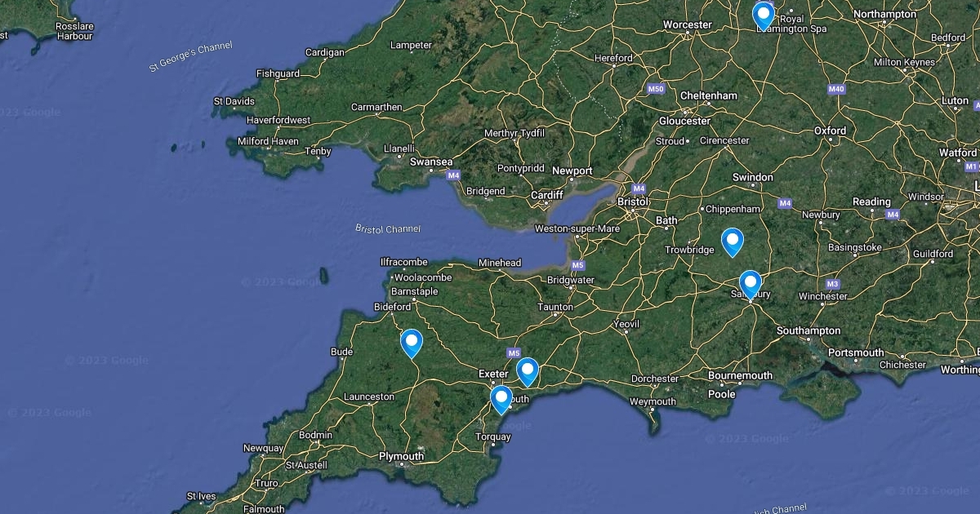Image resolution: width=980 pixels, height=514 pixels.
Task: Select the Plymouth label on the map
Action: pos(401,456)
